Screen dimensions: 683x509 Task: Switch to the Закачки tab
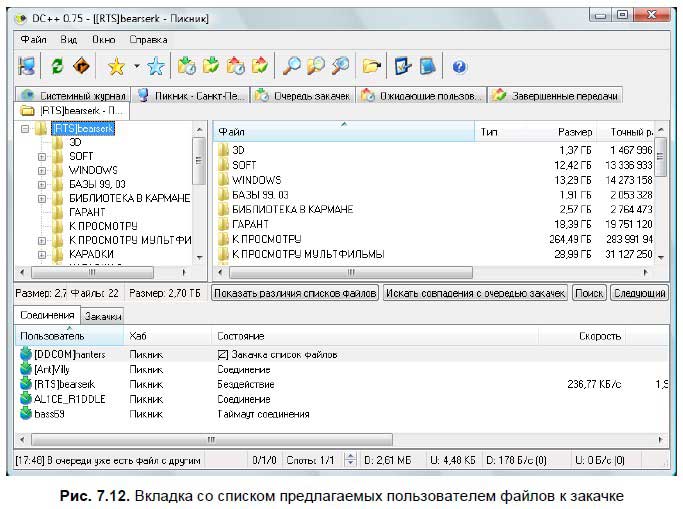(x=103, y=316)
